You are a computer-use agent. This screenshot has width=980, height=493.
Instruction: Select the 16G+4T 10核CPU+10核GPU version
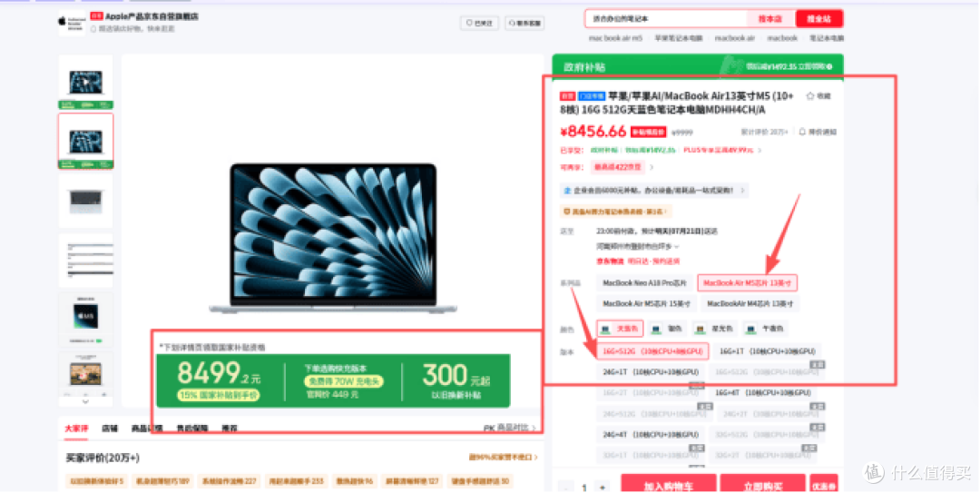pos(762,393)
